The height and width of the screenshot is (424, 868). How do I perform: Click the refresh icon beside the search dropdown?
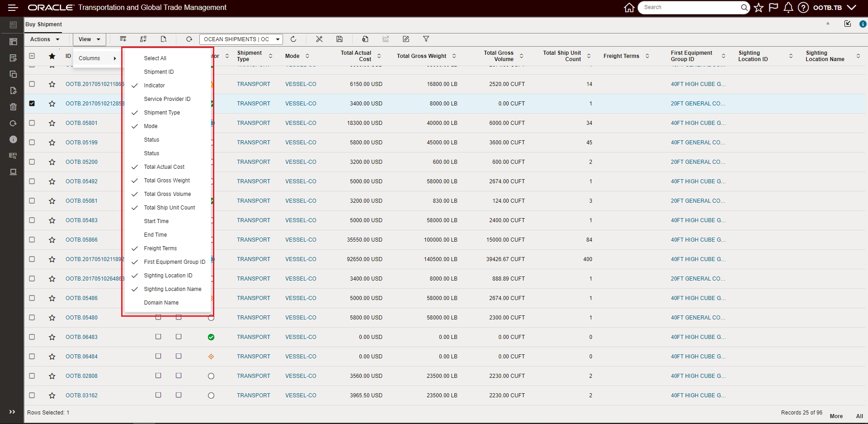[294, 39]
